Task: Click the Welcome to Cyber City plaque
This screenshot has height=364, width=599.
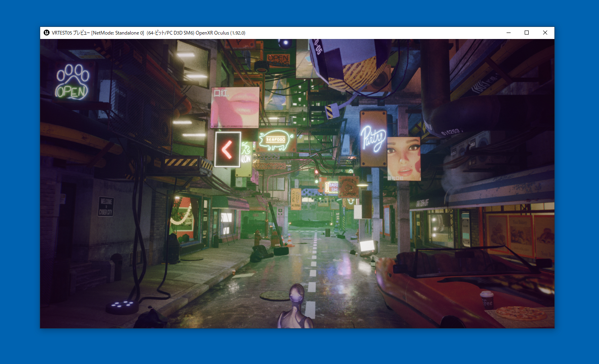Action: click(x=106, y=206)
